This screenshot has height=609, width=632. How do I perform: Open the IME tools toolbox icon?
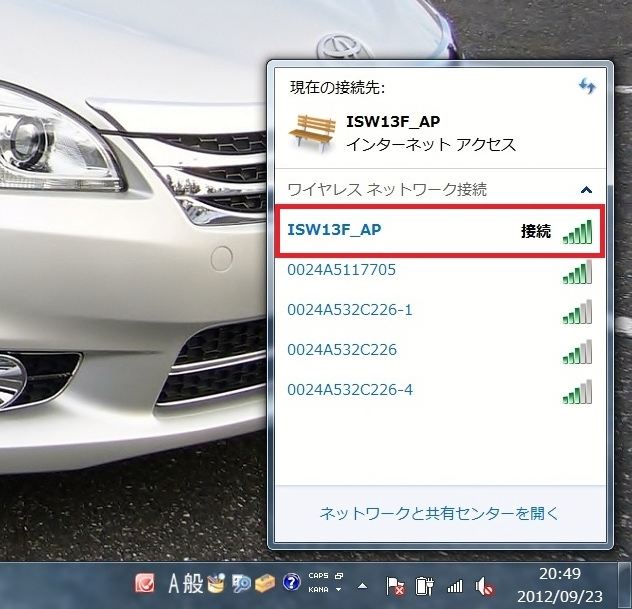point(265,583)
